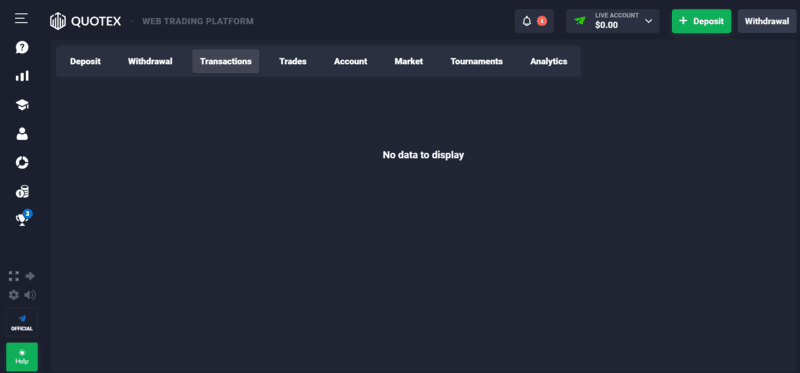The height and width of the screenshot is (373, 800).
Task: Click the sidebar arrow icon
Action: tap(30, 276)
